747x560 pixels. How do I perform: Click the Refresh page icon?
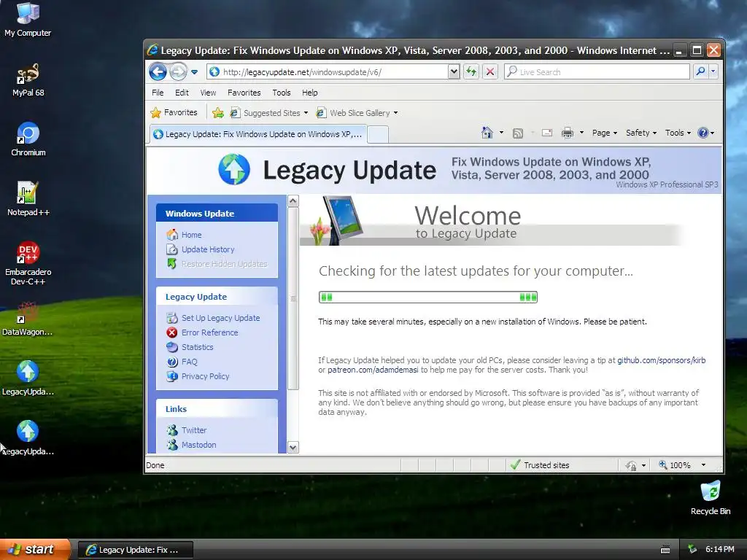[x=471, y=72]
